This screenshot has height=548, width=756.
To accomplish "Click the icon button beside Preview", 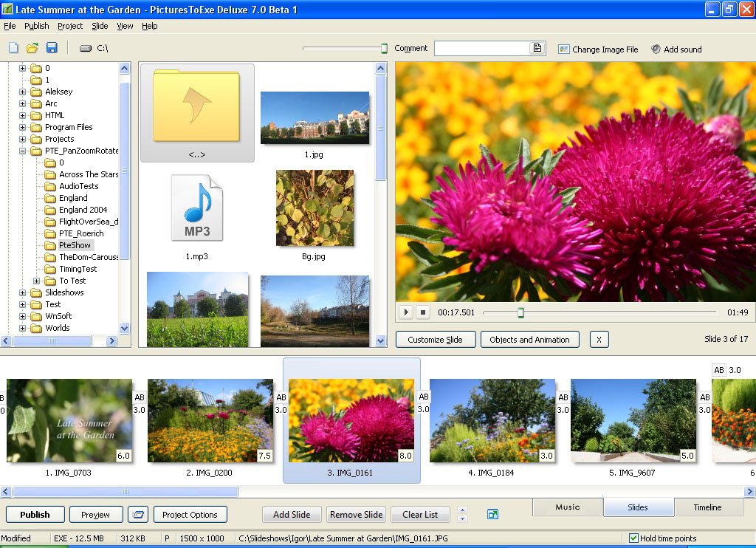I will click(x=137, y=514).
